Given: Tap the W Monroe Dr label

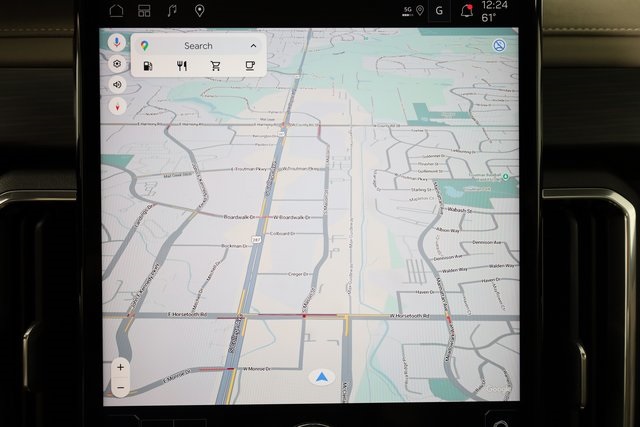Looking at the screenshot, I should (257, 369).
